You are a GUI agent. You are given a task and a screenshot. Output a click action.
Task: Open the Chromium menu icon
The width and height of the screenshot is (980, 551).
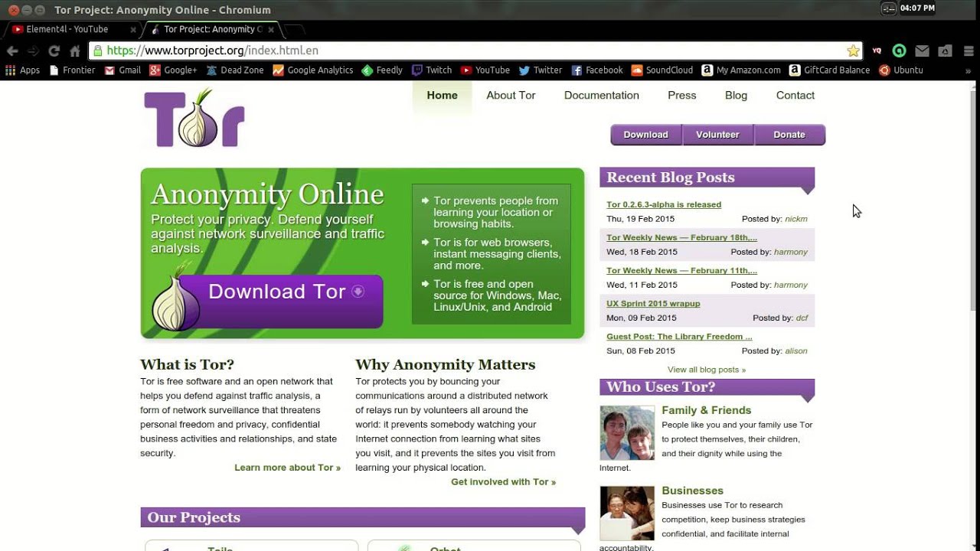[x=967, y=51]
